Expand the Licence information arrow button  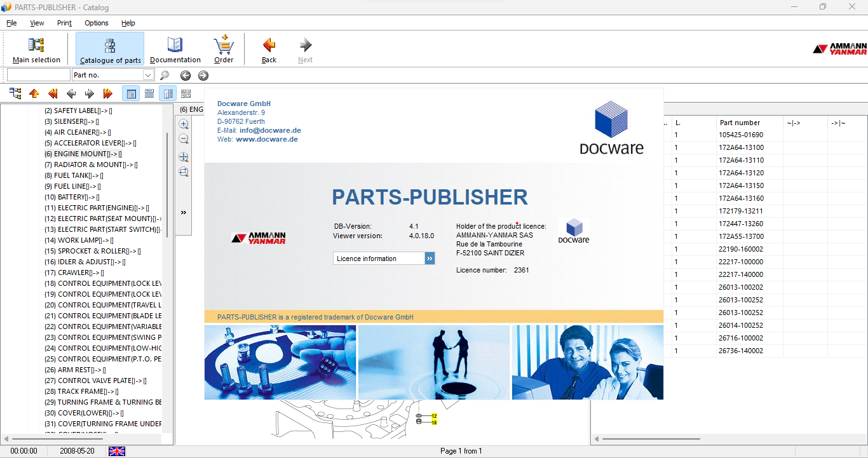[x=430, y=259]
